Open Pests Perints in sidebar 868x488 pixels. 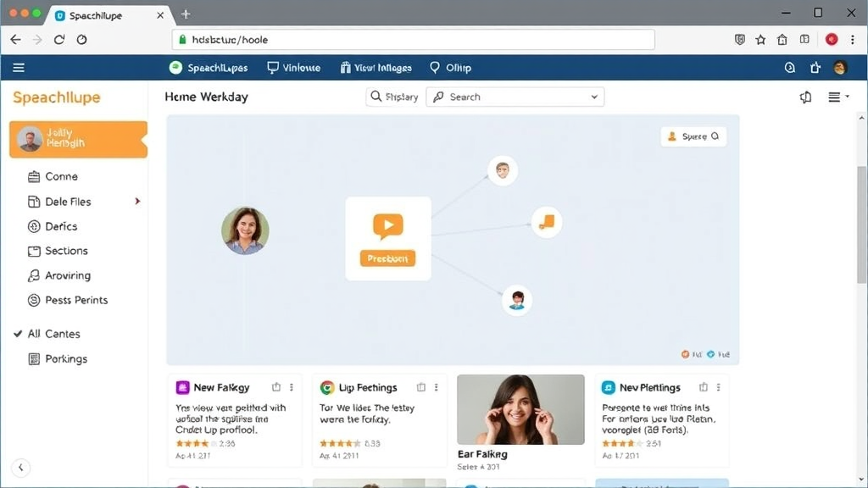[x=76, y=300]
